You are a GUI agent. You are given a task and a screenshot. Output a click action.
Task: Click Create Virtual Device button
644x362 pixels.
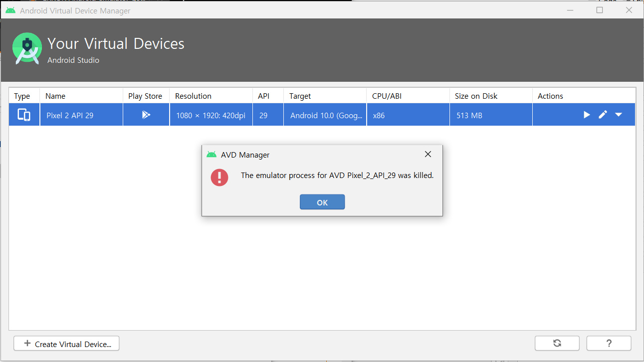66,344
